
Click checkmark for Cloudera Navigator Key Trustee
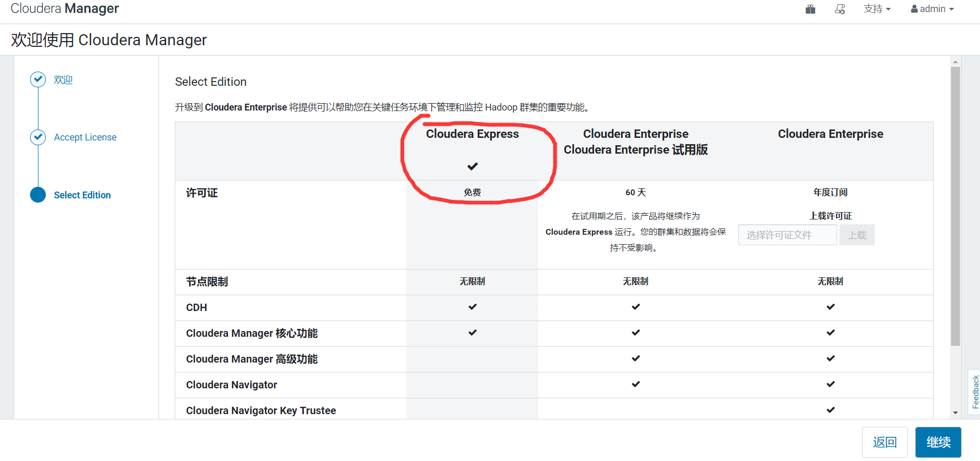tap(830, 410)
